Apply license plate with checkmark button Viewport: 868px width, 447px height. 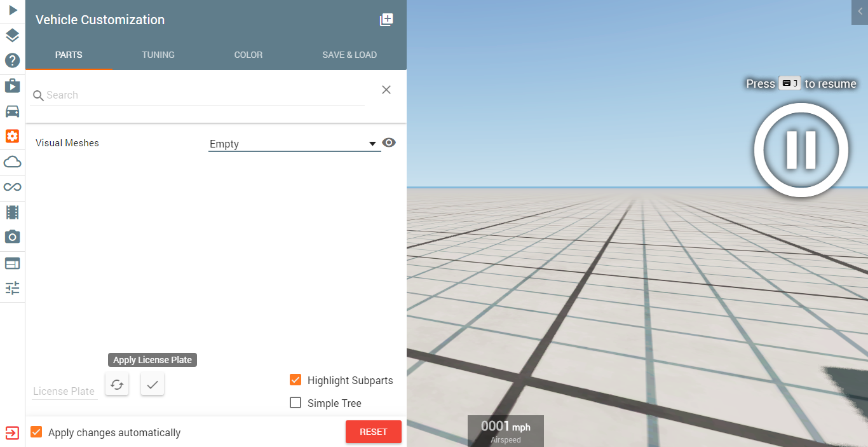click(153, 384)
